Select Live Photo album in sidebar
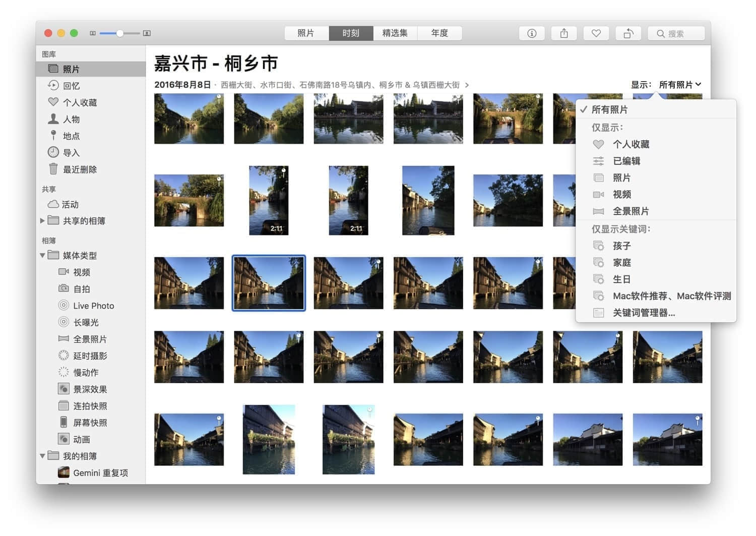The height and width of the screenshot is (536, 756). click(x=91, y=306)
